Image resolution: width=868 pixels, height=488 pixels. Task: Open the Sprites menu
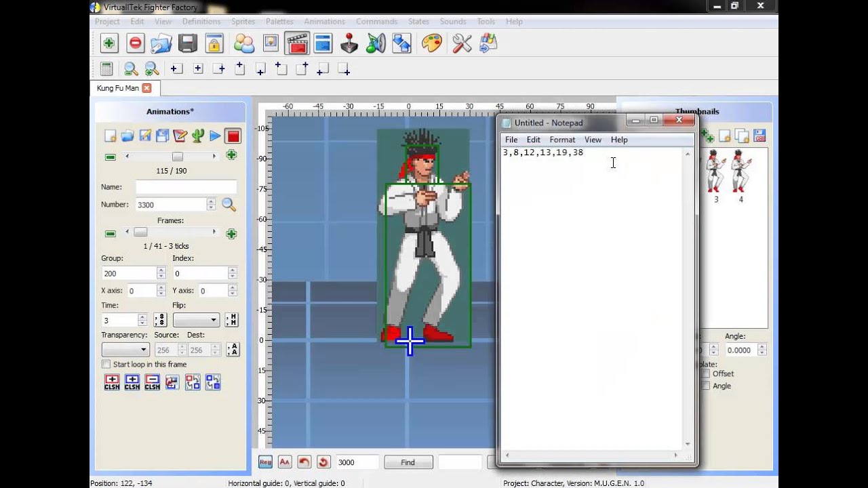coord(243,22)
